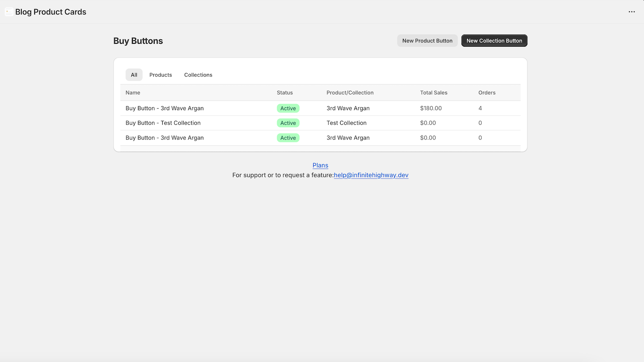Switch to the Products tab
The image size is (644, 362).
pos(161,75)
